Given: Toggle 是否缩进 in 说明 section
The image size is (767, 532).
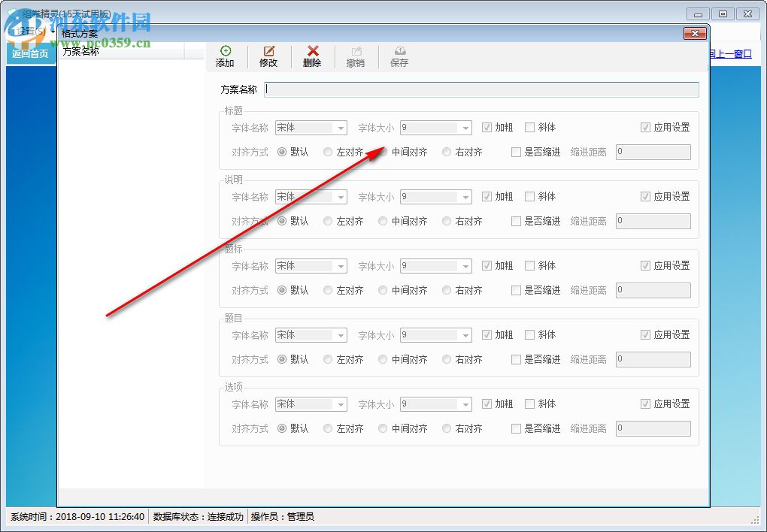Looking at the screenshot, I should click(x=516, y=221).
